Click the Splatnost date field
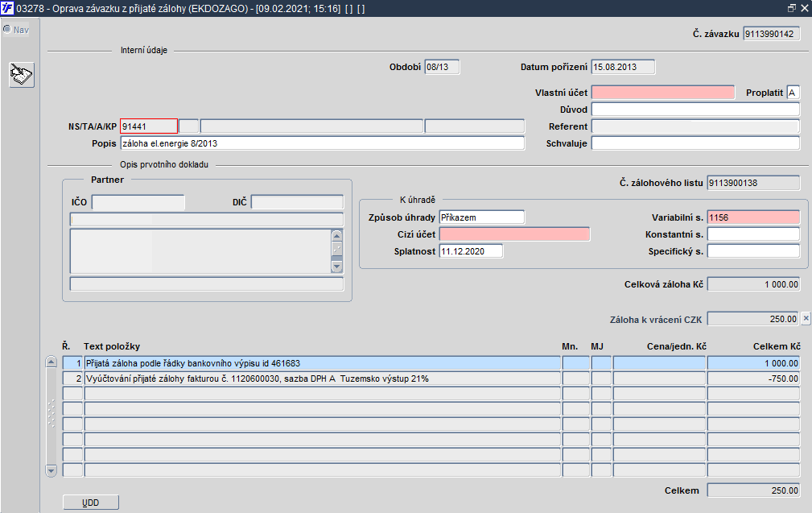Image resolution: width=812 pixels, height=513 pixels. 471,251
